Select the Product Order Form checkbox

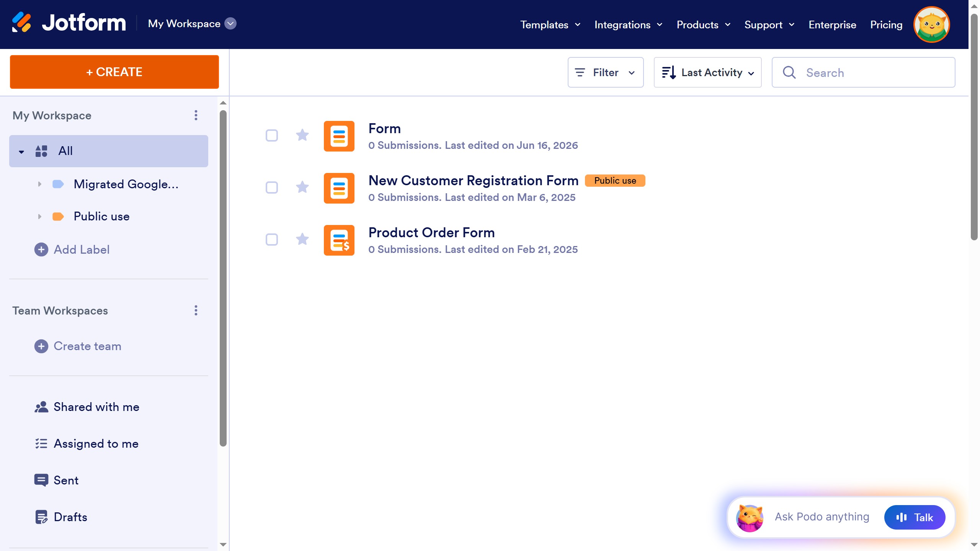272,240
